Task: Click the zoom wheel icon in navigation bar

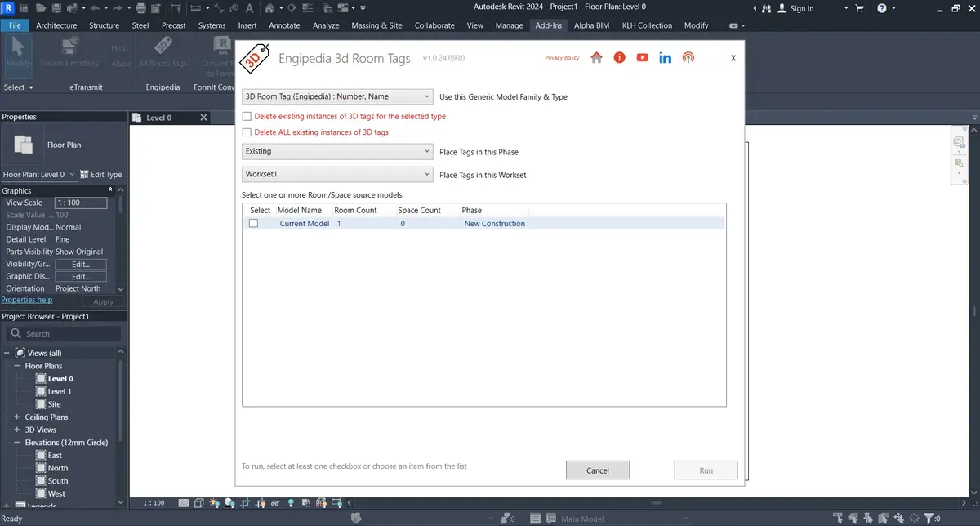Action: (x=959, y=142)
